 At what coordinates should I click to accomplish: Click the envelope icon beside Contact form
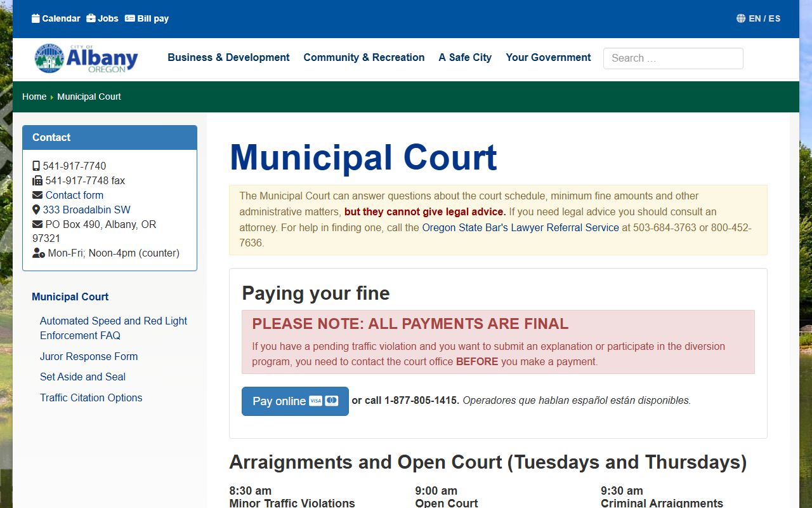(37, 196)
